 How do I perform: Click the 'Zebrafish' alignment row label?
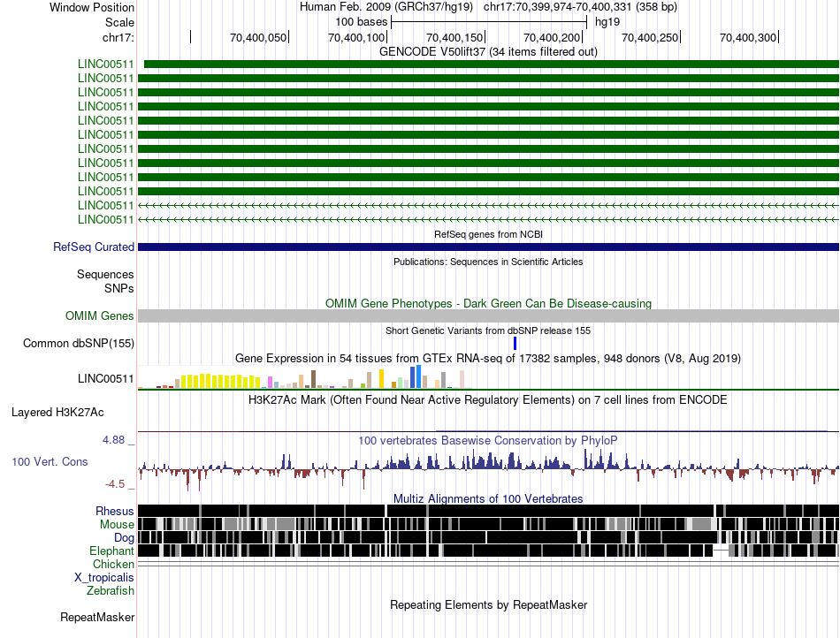[x=111, y=591]
